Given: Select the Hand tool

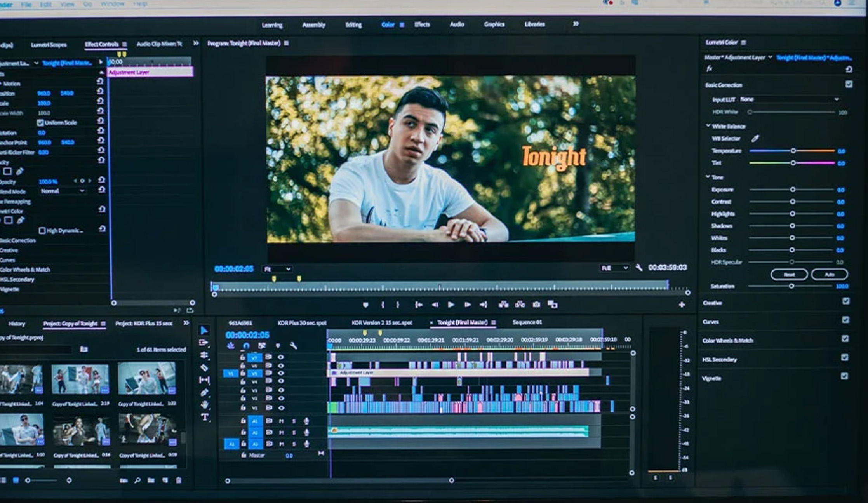Looking at the screenshot, I should click(x=205, y=405).
